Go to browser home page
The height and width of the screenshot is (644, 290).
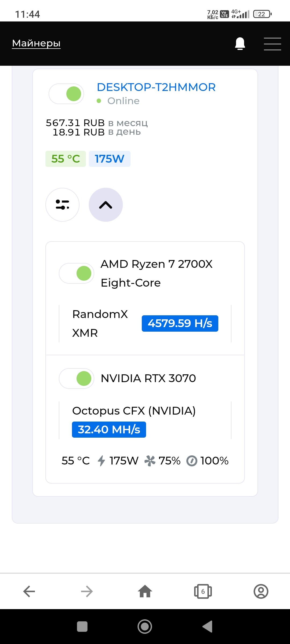[x=145, y=591]
